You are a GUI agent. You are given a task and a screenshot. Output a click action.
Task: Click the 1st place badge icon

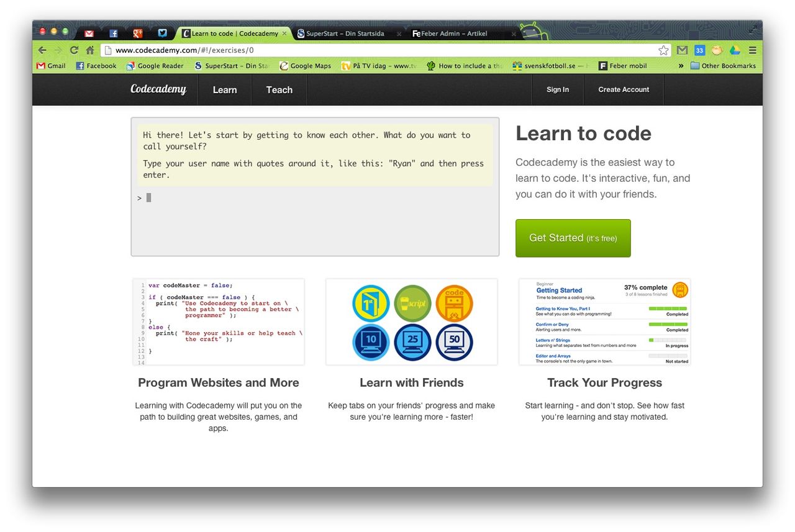coord(371,303)
